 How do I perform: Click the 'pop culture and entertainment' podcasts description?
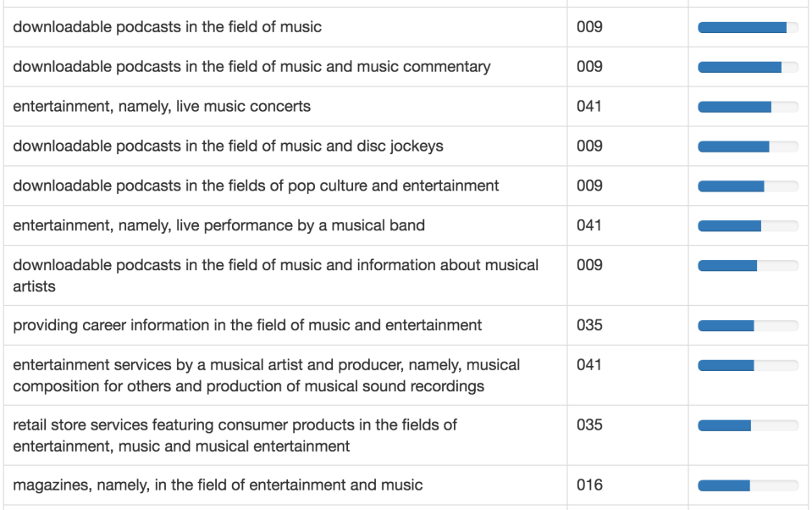256,186
